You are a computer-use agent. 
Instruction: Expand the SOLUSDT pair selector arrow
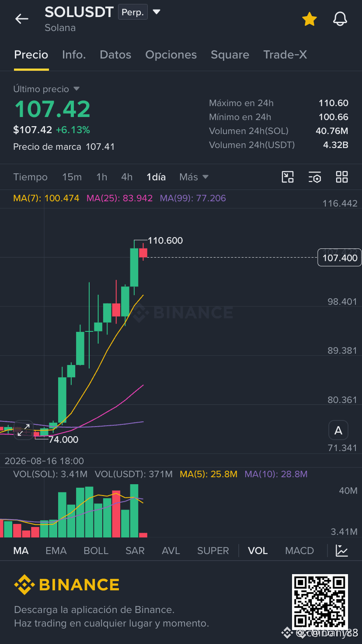coord(157,12)
